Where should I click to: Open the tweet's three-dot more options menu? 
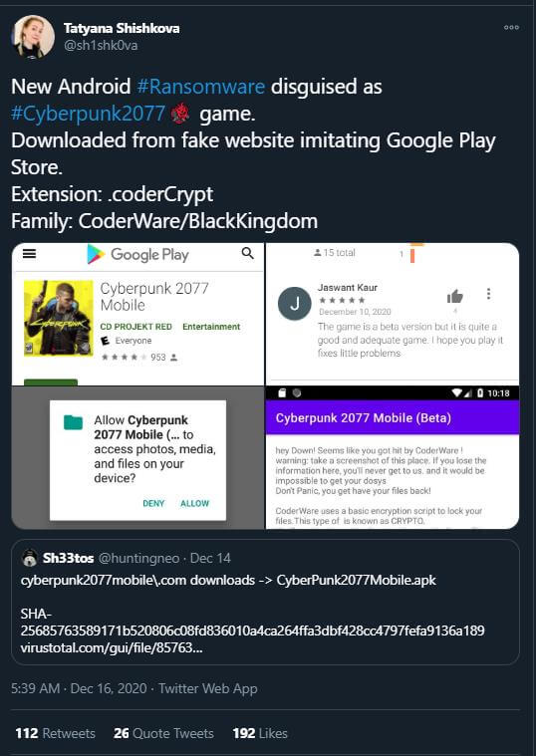coord(511,28)
